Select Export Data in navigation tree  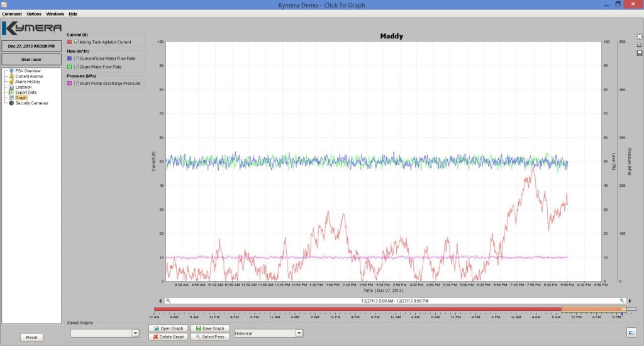point(26,92)
